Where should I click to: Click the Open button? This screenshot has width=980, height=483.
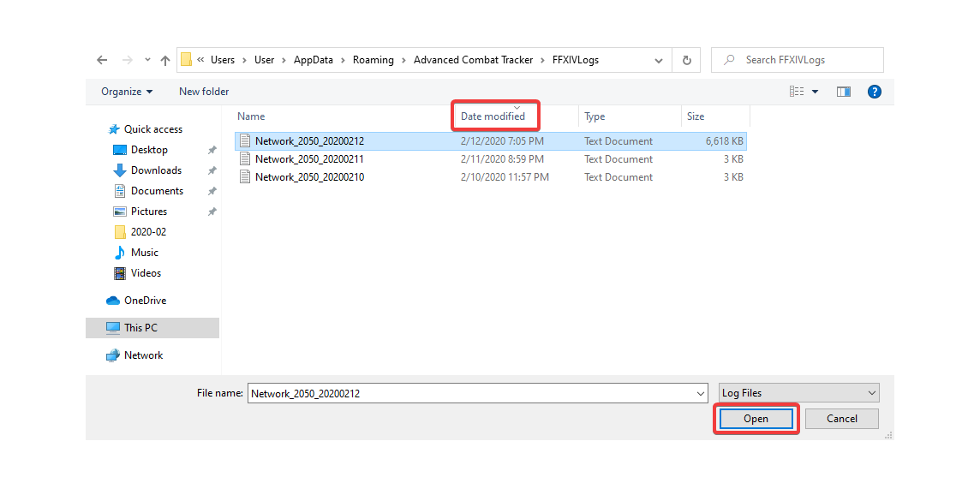[756, 419]
